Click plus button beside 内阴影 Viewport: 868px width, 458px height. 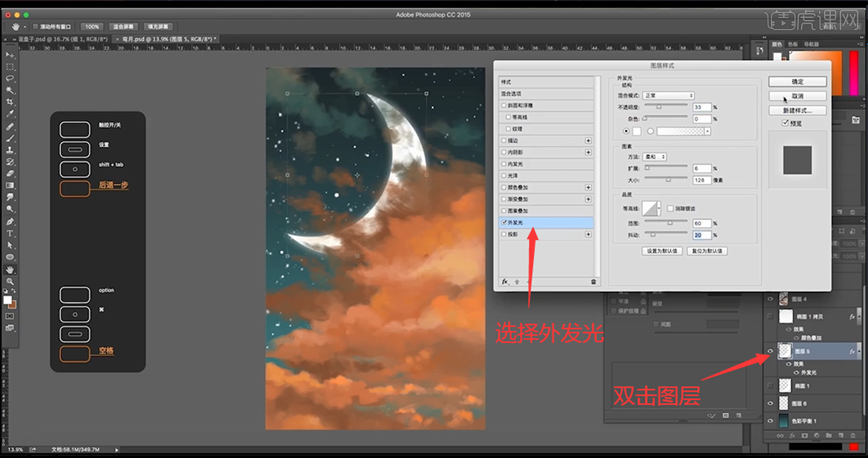(x=588, y=152)
